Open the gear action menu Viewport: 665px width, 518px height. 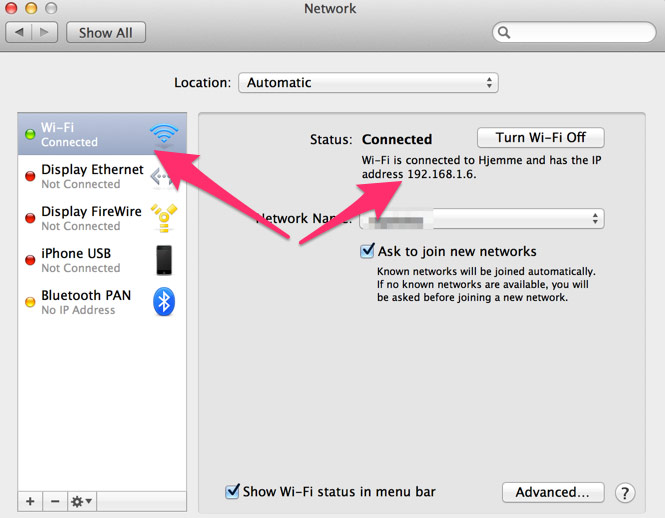point(81,501)
